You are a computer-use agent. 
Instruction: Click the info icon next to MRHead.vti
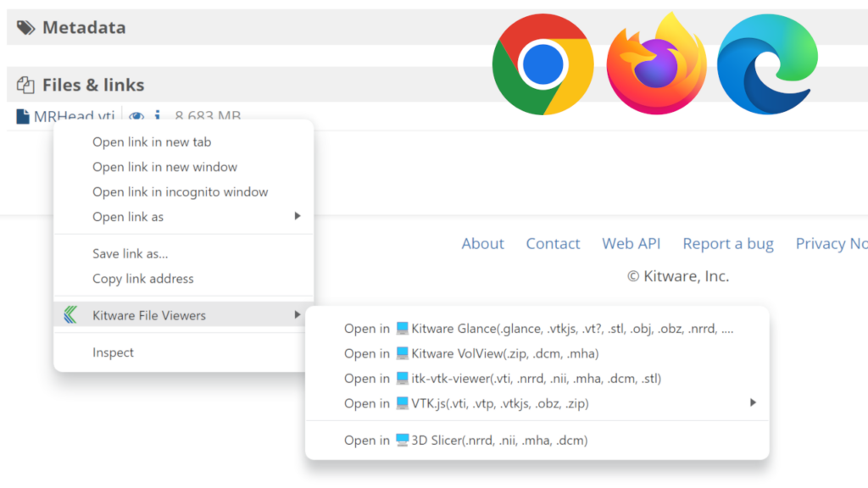158,115
